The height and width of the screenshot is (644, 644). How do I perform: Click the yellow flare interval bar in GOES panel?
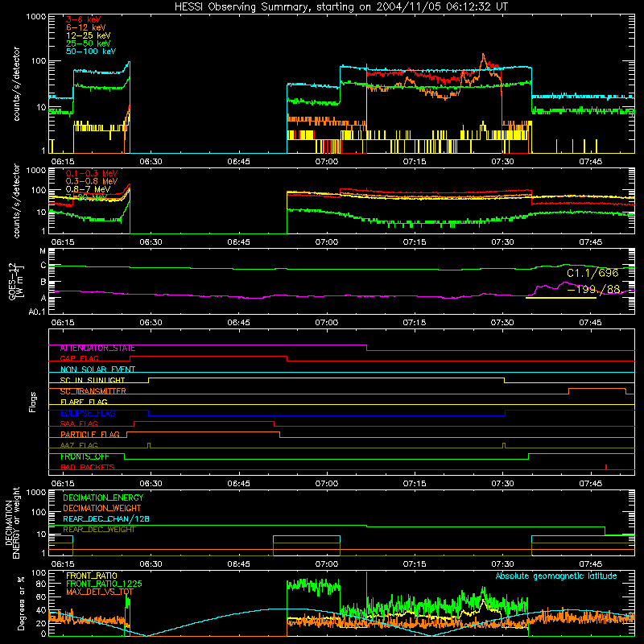point(560,298)
